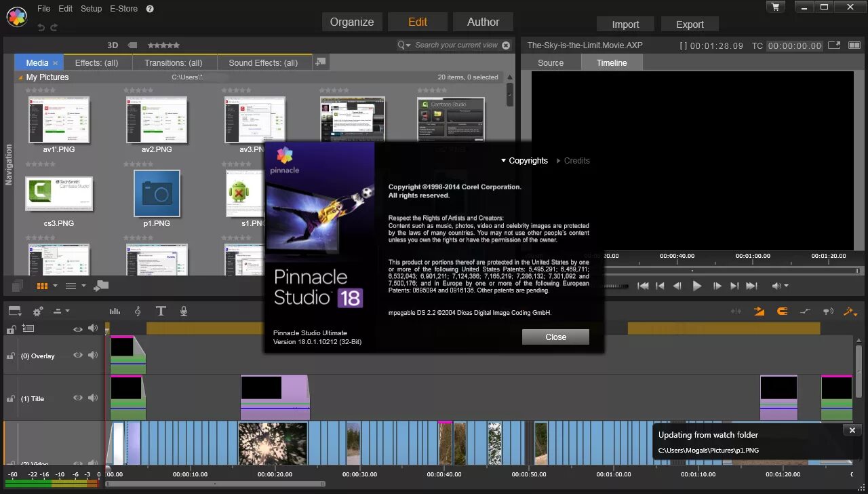This screenshot has width=868, height=494.
Task: Step forward one frame
Action: pos(717,286)
